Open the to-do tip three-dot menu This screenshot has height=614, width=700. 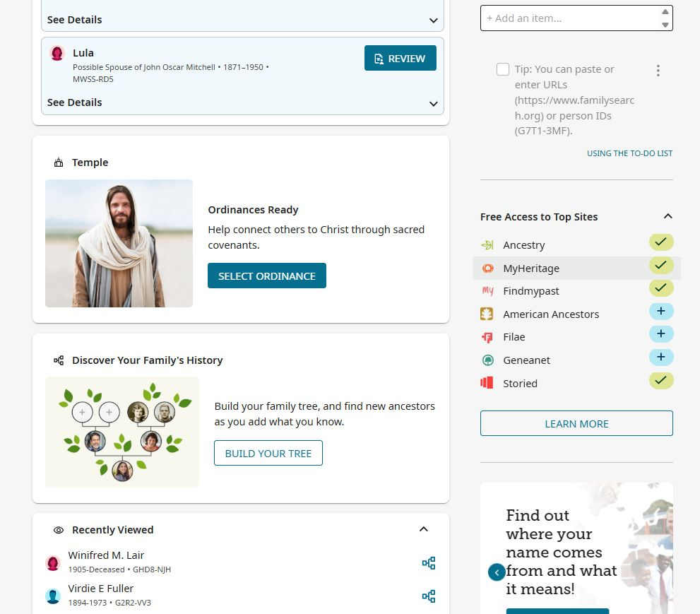click(658, 71)
